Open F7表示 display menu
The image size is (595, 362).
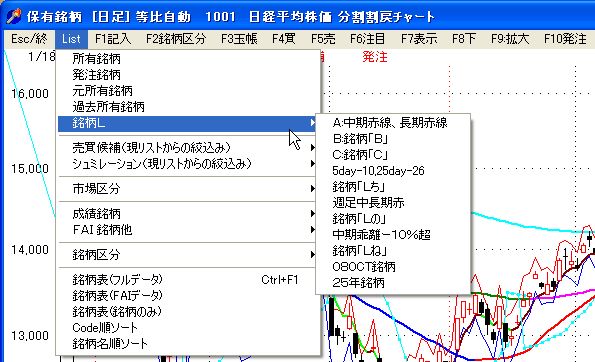click(x=419, y=39)
